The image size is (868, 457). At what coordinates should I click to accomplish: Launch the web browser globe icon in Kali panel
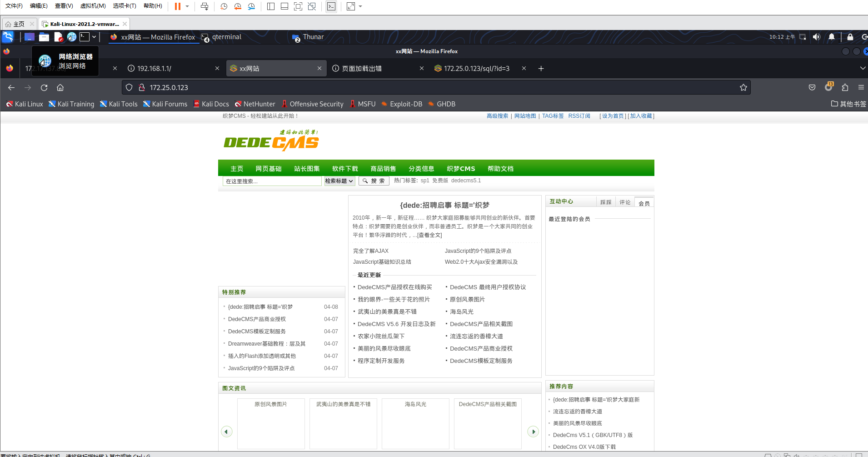click(72, 37)
